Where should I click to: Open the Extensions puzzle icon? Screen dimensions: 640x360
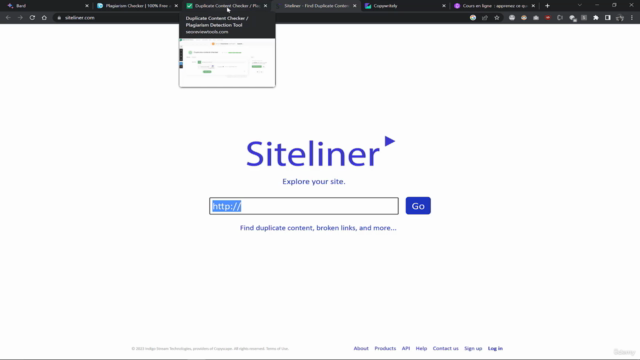coord(596,18)
